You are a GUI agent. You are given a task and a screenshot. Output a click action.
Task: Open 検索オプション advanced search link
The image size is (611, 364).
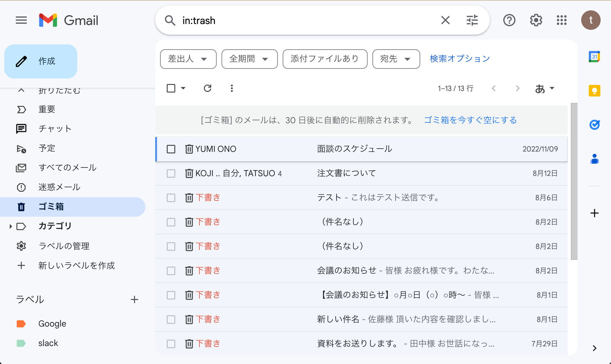[x=460, y=59]
